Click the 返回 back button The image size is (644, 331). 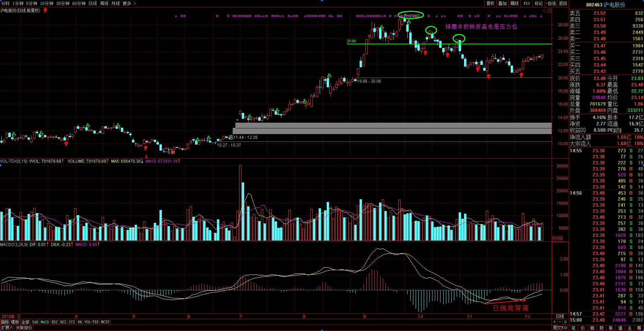point(563,3)
